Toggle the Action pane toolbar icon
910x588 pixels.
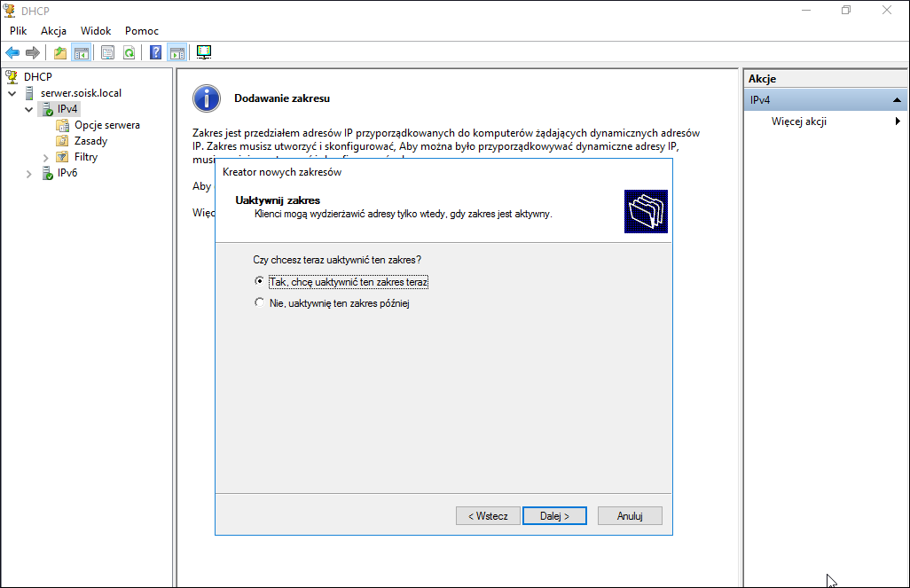tap(177, 53)
